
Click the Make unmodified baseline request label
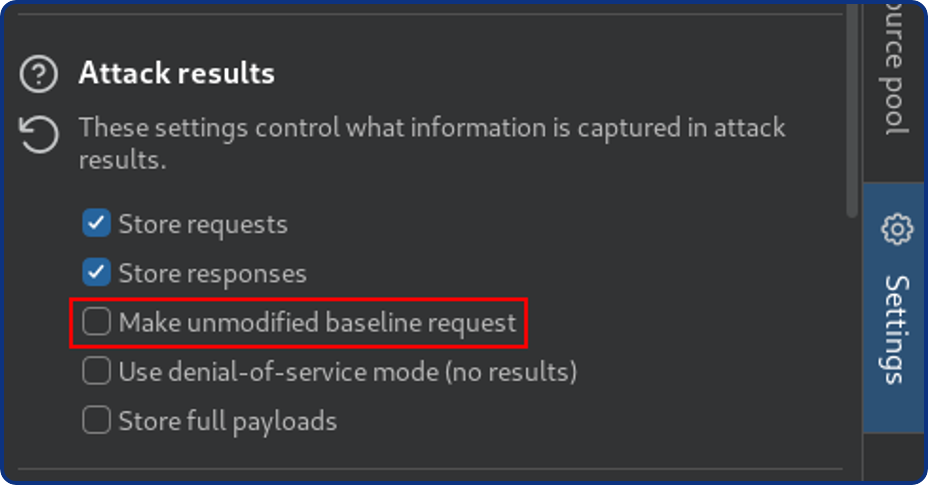(x=317, y=323)
